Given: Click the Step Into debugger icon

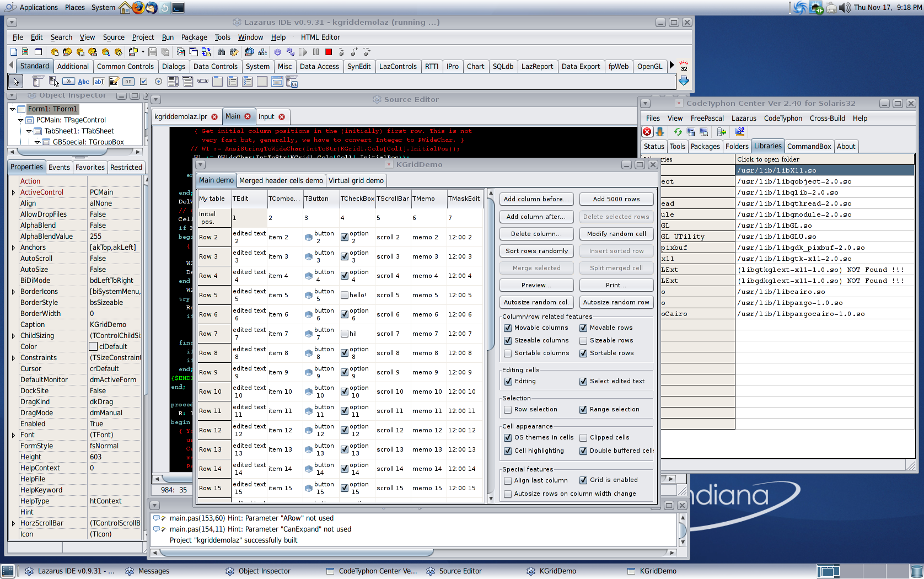Looking at the screenshot, I should pos(341,52).
